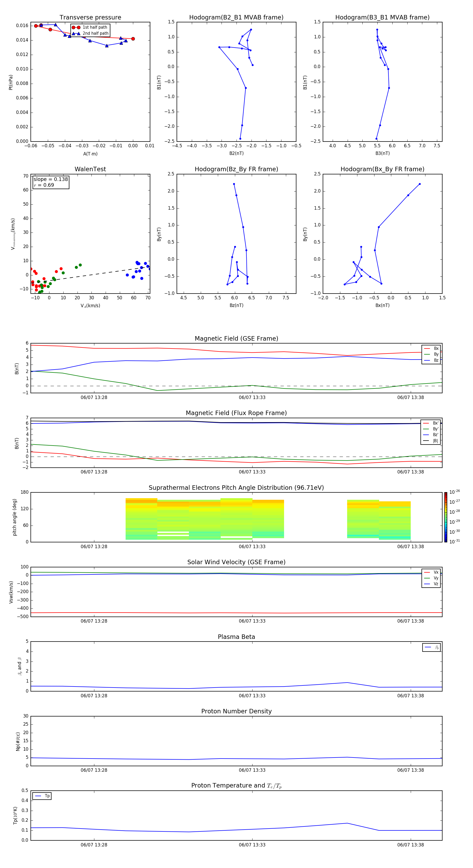The image size is (473, 868).
Task: Click the Plasma Beta legend entry
Action: click(x=431, y=647)
